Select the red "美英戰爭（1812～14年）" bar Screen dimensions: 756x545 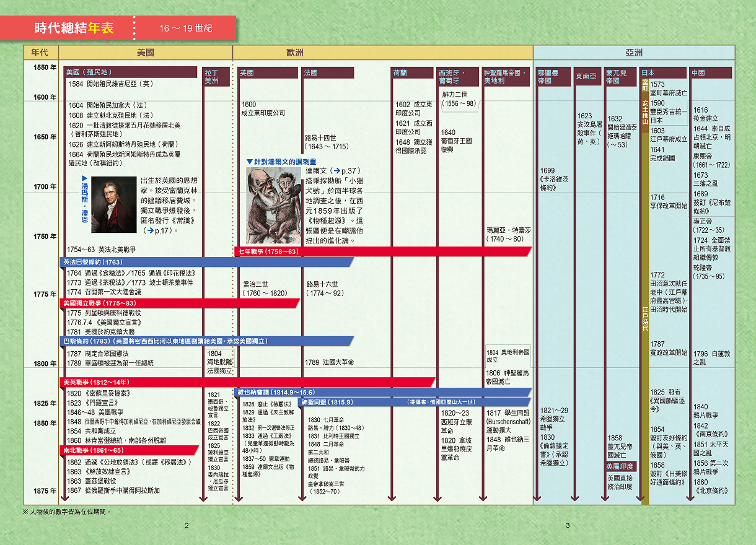[x=248, y=382]
